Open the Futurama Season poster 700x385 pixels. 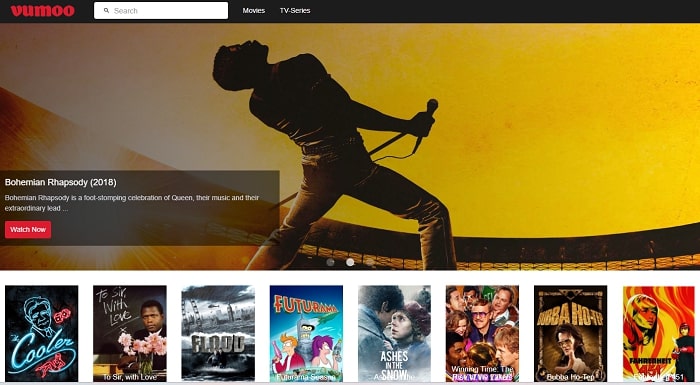tap(306, 334)
